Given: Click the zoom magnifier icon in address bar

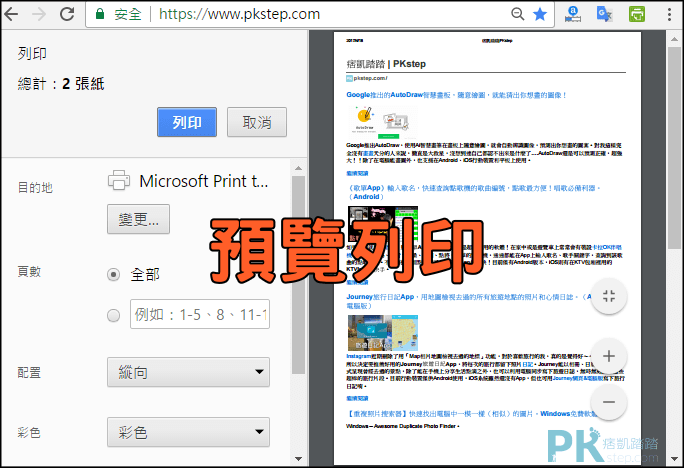Looking at the screenshot, I should [517, 14].
